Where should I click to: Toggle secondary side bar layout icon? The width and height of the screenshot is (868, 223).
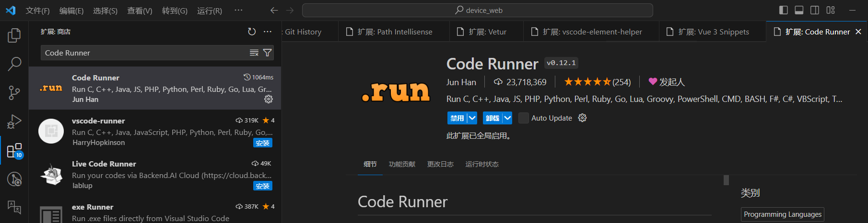815,10
